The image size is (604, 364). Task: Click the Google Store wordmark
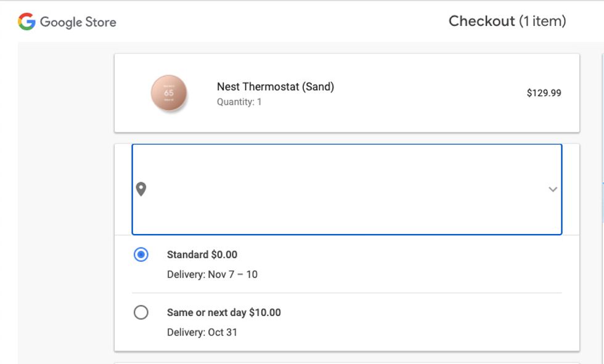pos(78,22)
